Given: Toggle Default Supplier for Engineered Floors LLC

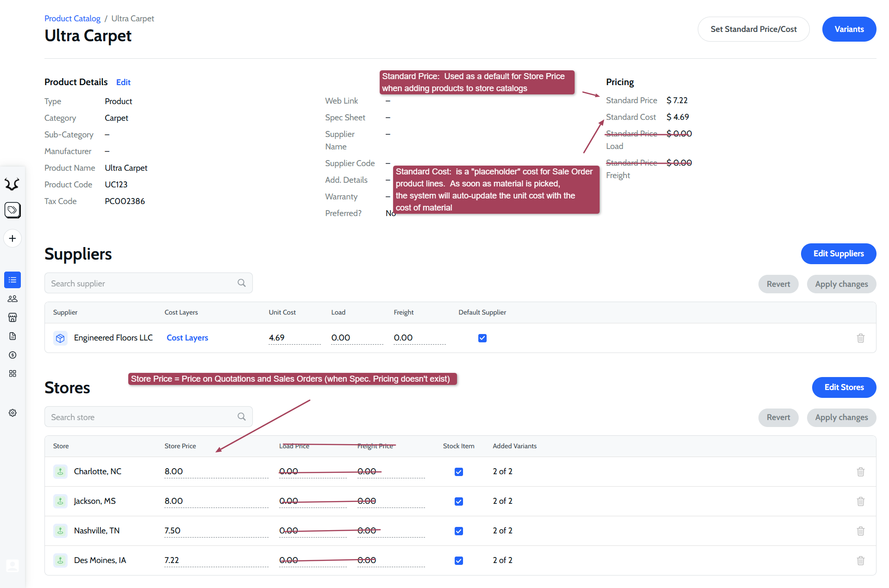Looking at the screenshot, I should 482,338.
